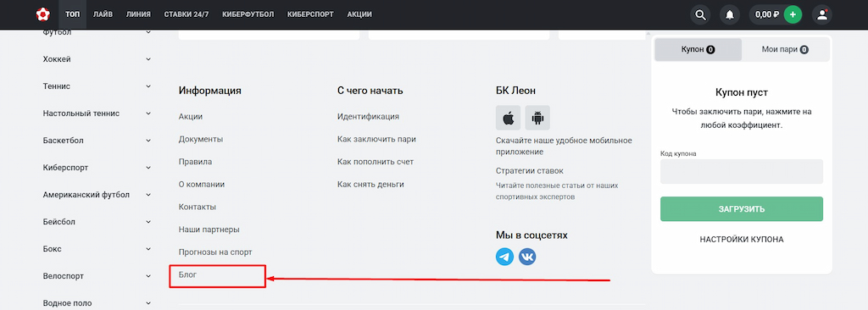
Task: Open the user profile icon
Action: (822, 15)
